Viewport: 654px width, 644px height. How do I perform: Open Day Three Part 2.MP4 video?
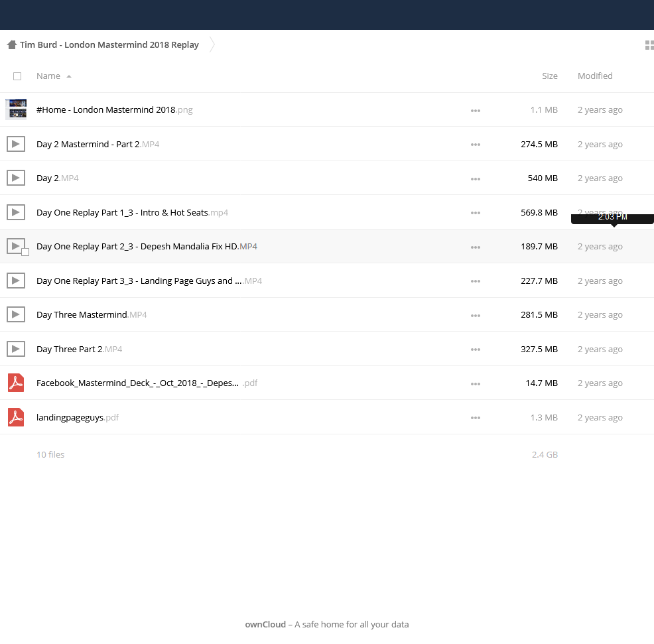[79, 349]
